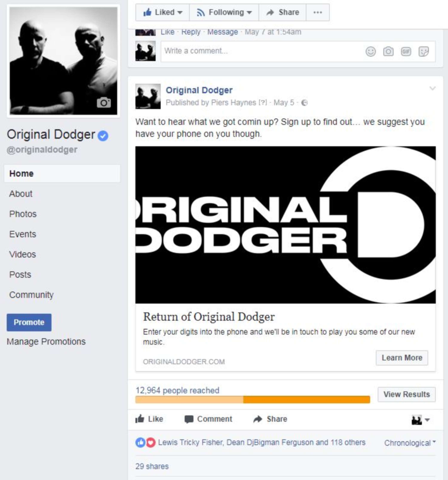Image resolution: width=448 pixels, height=480 pixels.
Task: Open the May 5 post timestamp
Action: [284, 103]
